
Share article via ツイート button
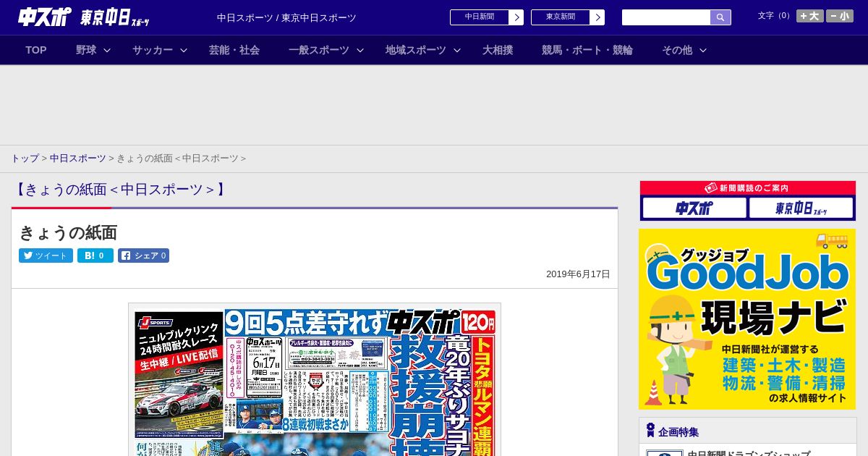point(46,256)
